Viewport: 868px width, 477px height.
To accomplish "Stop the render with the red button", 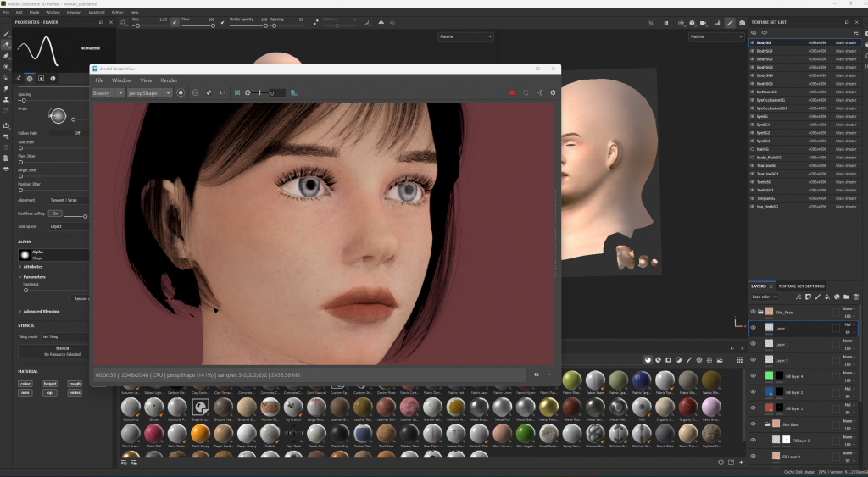I will (x=512, y=92).
